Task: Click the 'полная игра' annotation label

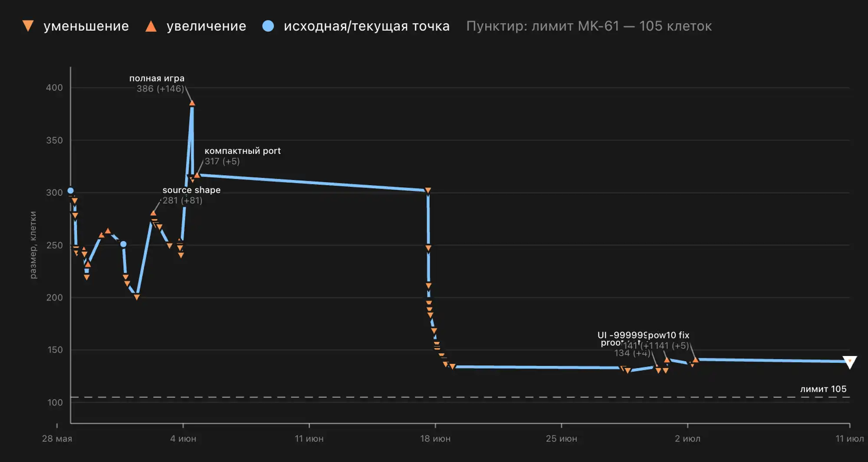Action: click(x=157, y=79)
